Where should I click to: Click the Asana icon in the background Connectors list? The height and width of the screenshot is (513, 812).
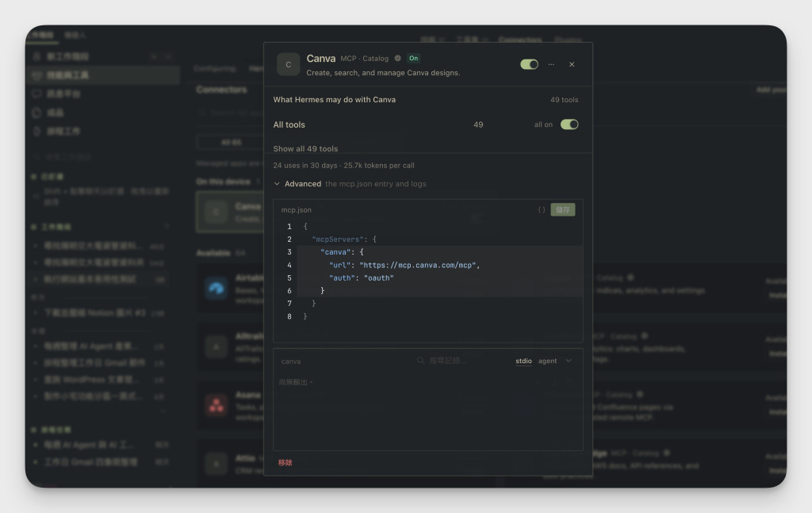tap(216, 405)
